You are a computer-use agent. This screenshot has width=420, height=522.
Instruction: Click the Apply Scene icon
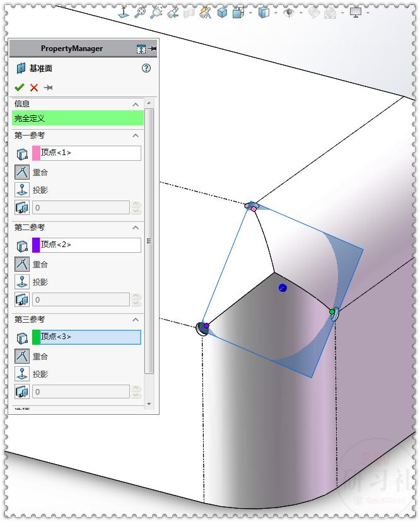pos(330,13)
